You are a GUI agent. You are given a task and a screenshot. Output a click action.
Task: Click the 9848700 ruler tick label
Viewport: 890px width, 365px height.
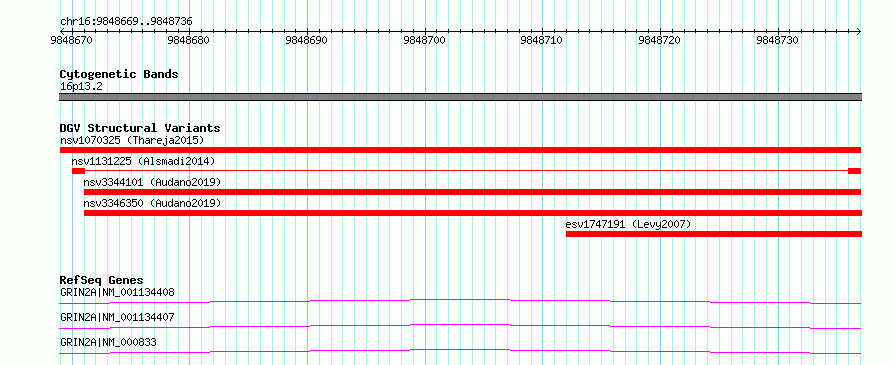pos(424,40)
